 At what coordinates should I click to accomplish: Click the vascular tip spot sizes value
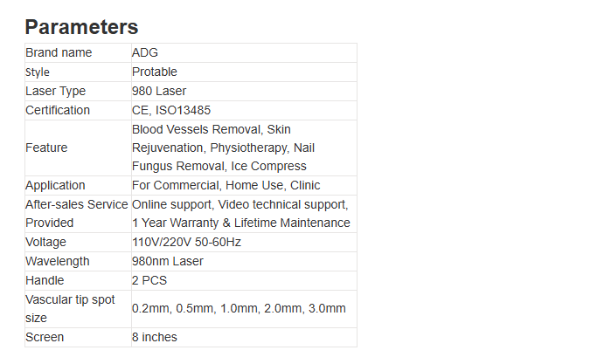(x=239, y=308)
